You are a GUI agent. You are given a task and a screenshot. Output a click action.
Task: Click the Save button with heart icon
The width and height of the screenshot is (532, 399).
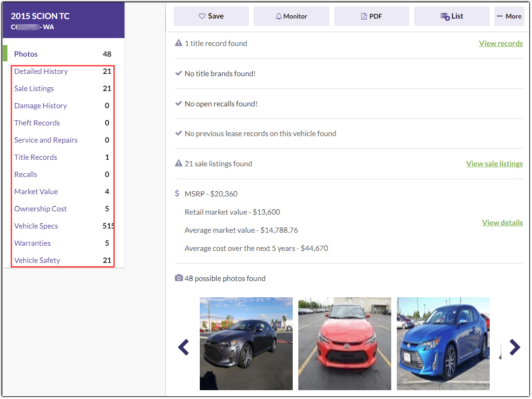tap(211, 16)
